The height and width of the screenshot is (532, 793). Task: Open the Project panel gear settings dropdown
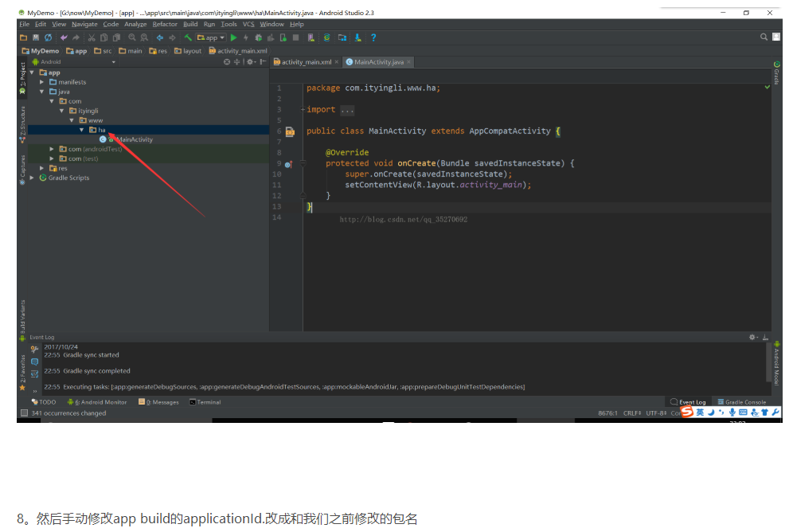(x=250, y=61)
